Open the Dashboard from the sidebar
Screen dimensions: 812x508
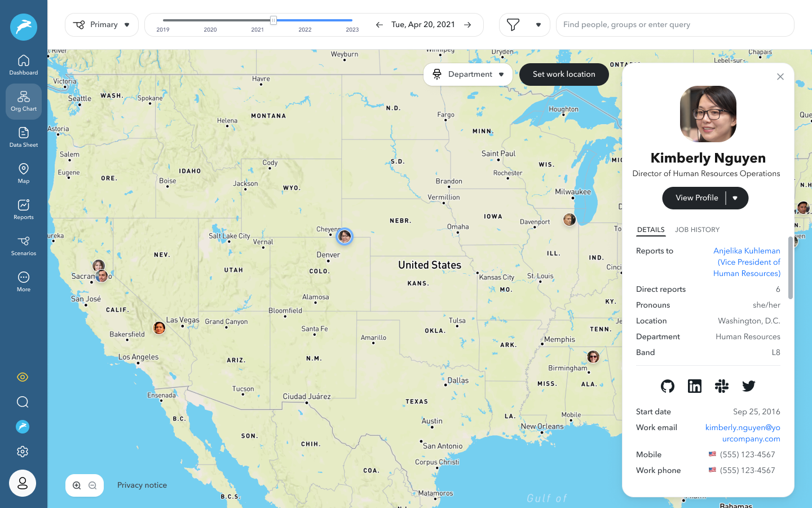[x=23, y=64]
